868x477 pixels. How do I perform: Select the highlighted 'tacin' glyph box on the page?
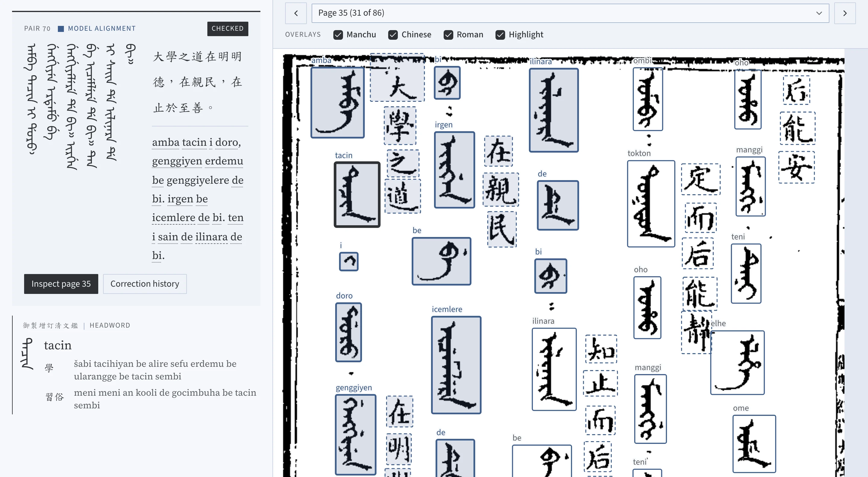pyautogui.click(x=357, y=195)
